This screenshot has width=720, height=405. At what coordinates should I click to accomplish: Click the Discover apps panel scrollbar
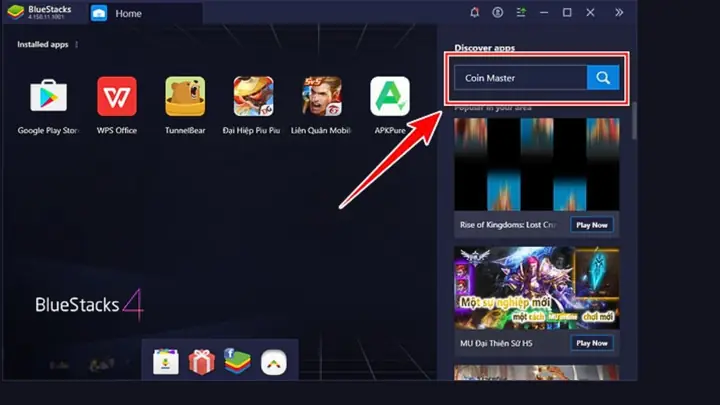(634, 120)
